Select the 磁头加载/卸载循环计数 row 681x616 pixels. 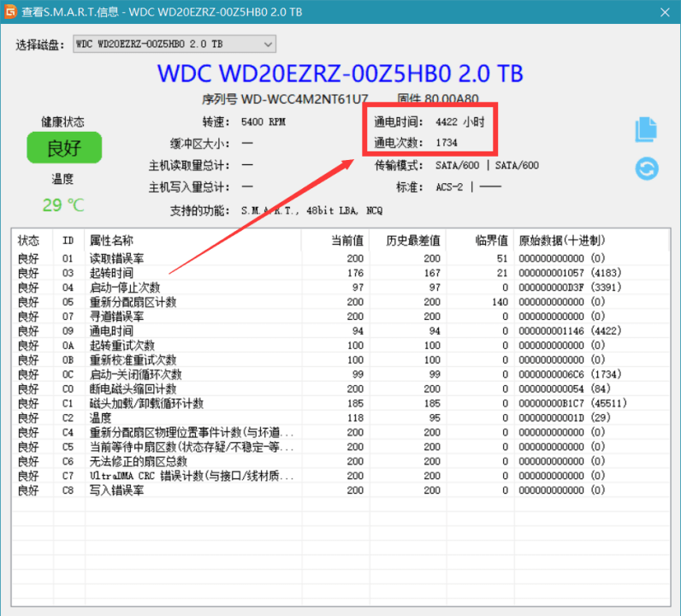pos(340,403)
